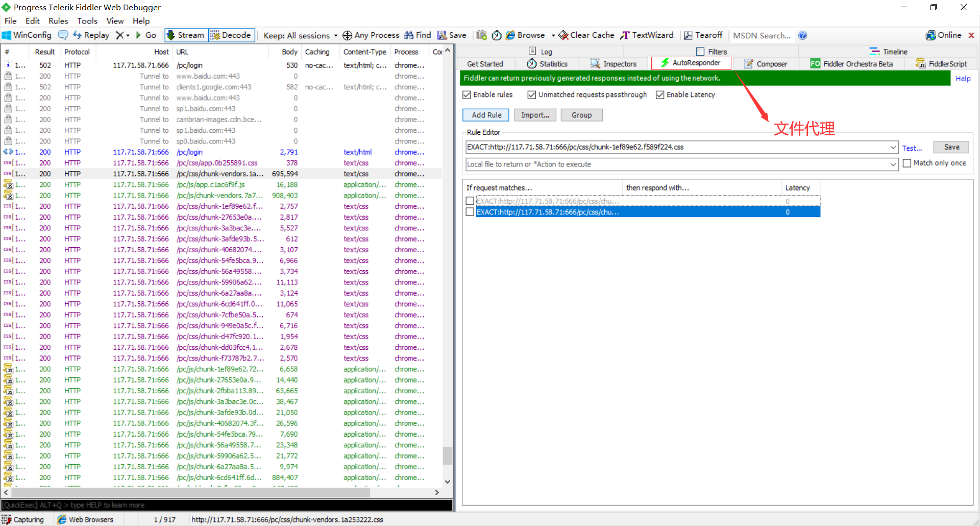
Task: Click the timer stopwatch icon
Action: pyautogui.click(x=497, y=35)
